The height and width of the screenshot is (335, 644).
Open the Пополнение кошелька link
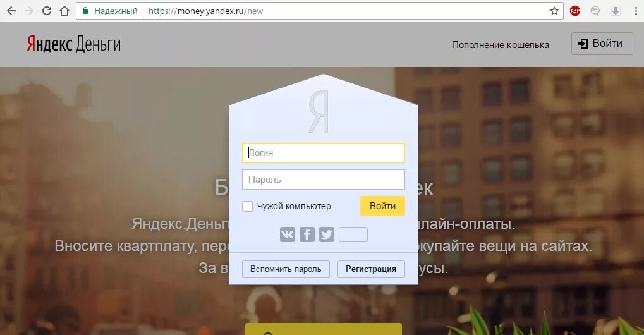tap(501, 45)
